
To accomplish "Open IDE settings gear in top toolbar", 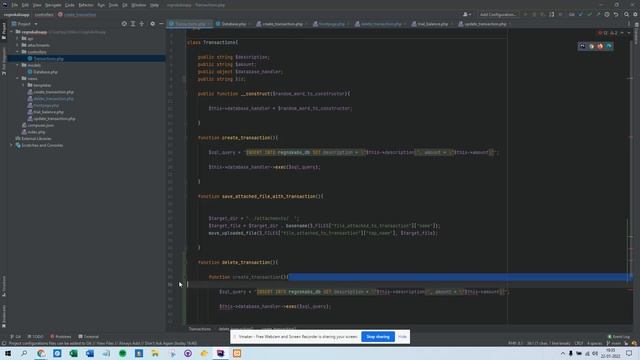I will 635,14.
